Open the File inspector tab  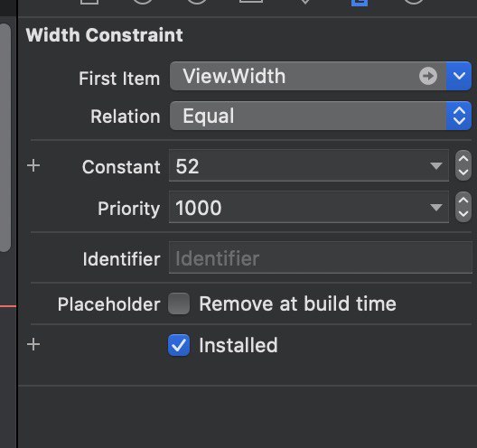89,2
